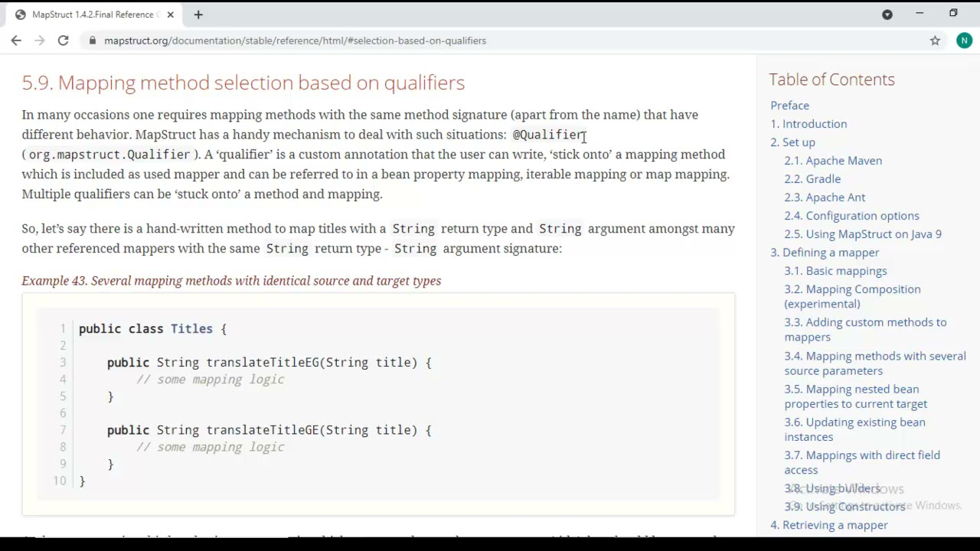Open the Preface section link
This screenshot has height=551, width=980.
coord(789,106)
